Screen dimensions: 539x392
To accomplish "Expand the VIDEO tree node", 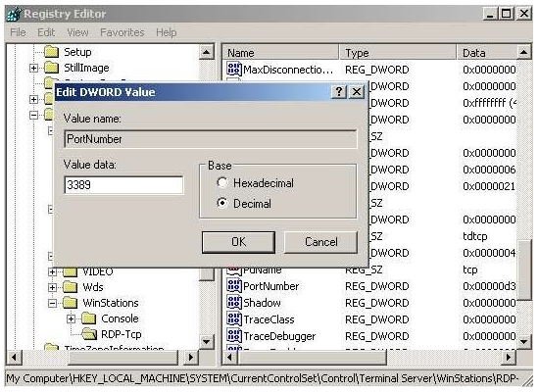I will [52, 271].
